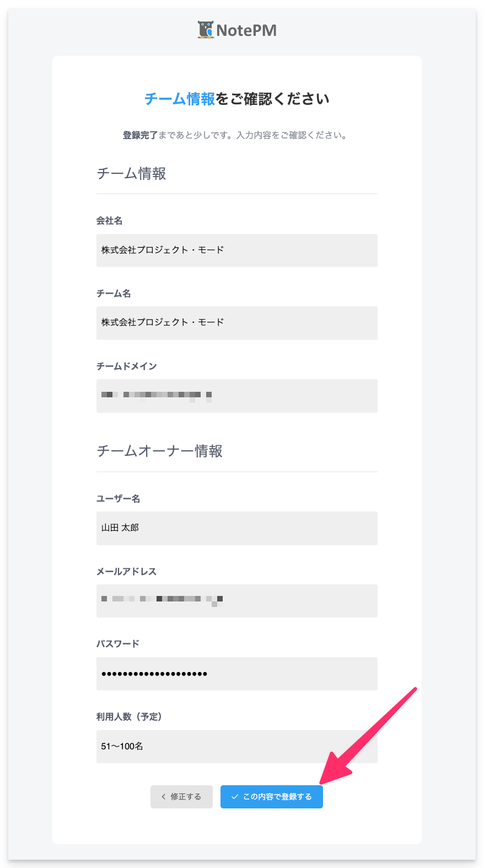Screen dimensions: 484x868
Task: Click the 会社名 label
Action: point(110,221)
